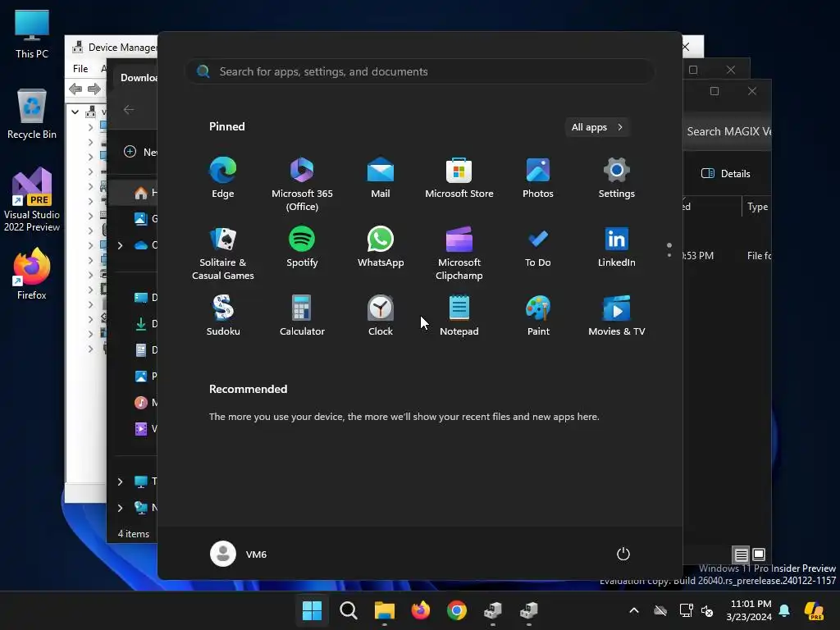Open Movies & TV
Viewport: 840px width, 630px height.
pos(617,316)
